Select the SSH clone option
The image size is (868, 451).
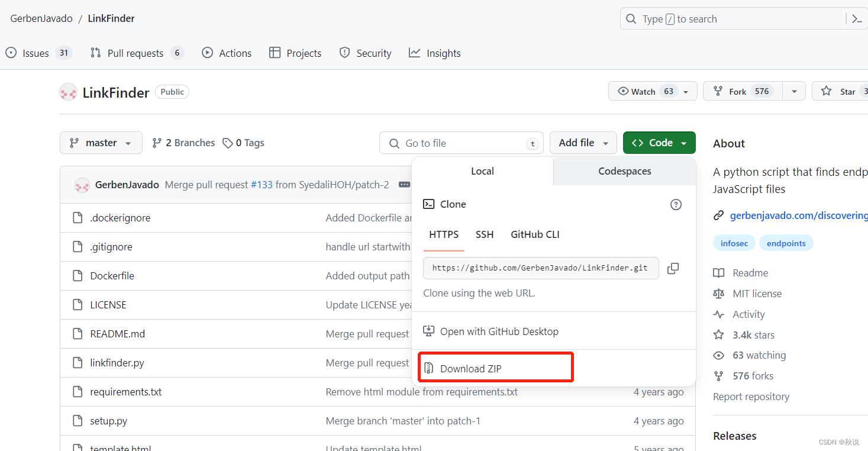click(485, 234)
